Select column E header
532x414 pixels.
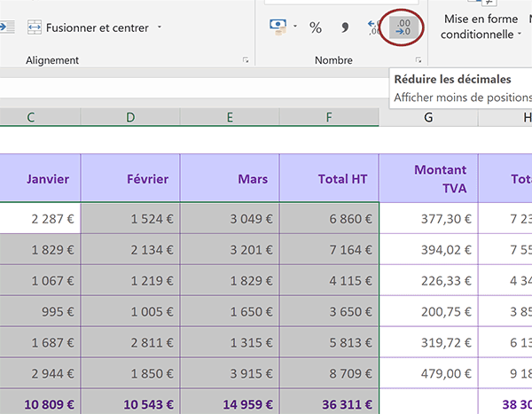tap(230, 117)
